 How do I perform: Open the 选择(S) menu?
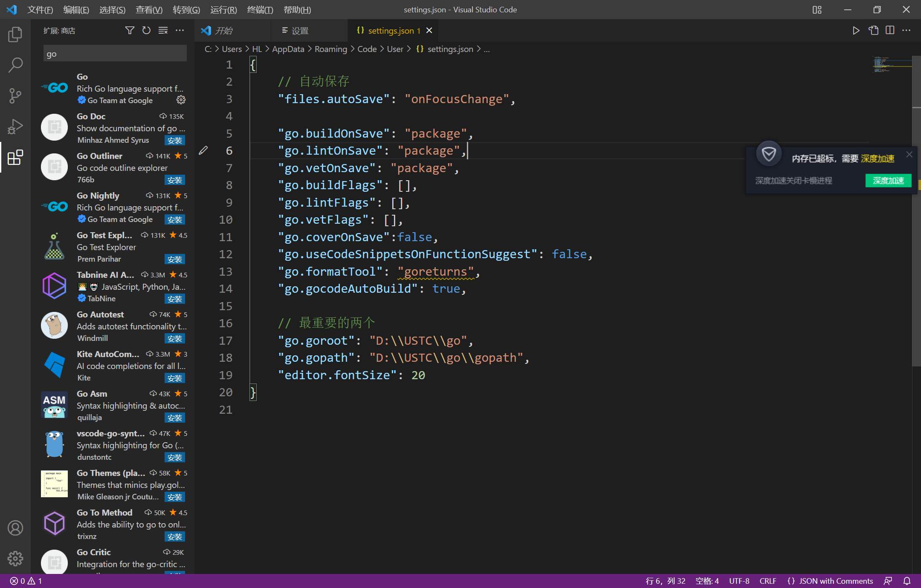113,10
